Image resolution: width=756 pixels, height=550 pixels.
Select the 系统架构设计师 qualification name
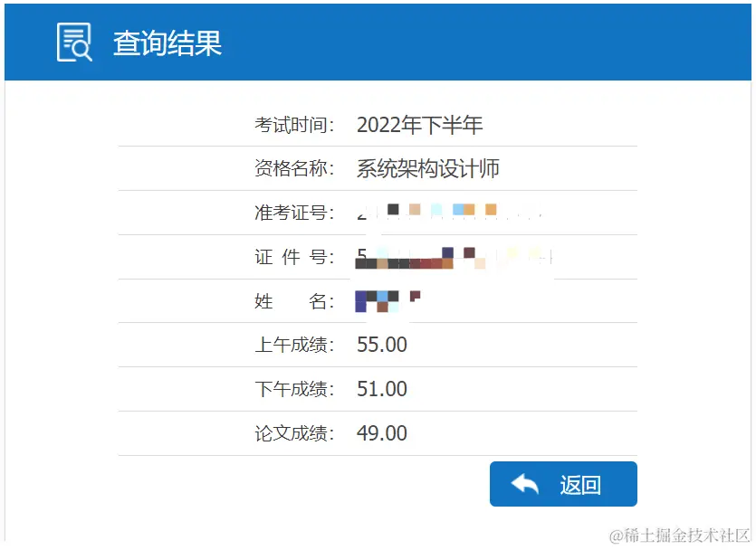coord(427,169)
